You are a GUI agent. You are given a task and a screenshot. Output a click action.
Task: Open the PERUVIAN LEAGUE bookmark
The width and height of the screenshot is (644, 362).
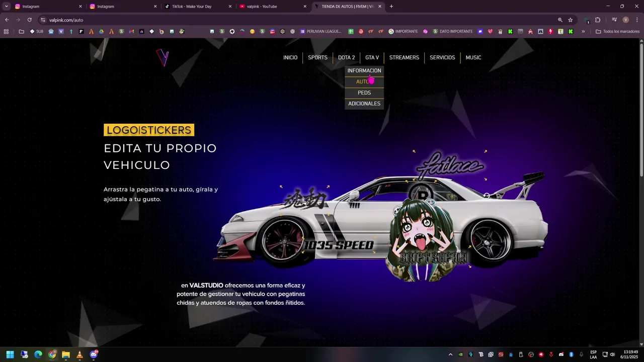(x=320, y=31)
